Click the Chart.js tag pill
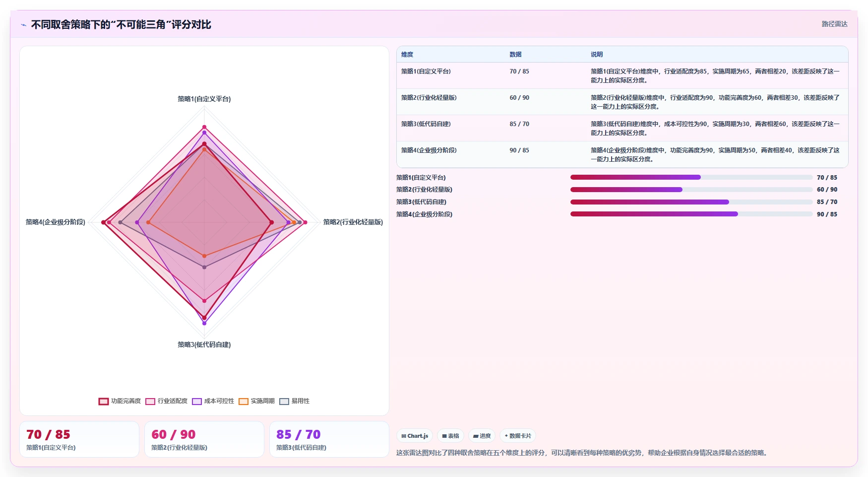The width and height of the screenshot is (868, 477). coord(415,436)
